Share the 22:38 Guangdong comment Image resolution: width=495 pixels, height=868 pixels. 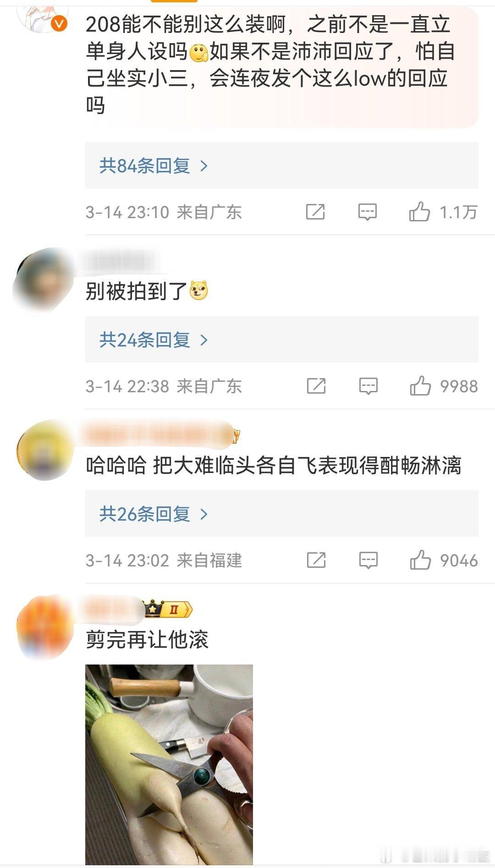point(316,386)
